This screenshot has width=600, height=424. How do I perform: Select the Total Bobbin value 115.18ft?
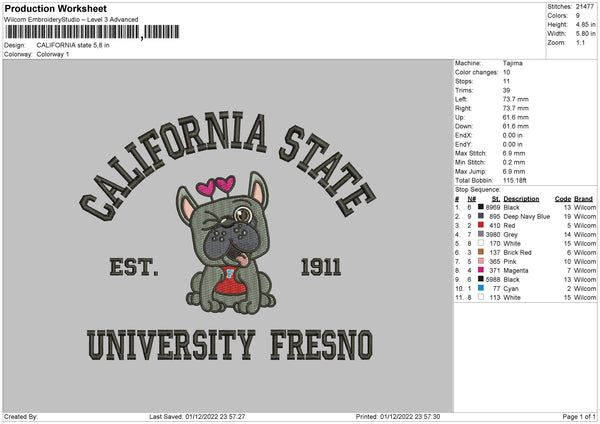tap(514, 180)
